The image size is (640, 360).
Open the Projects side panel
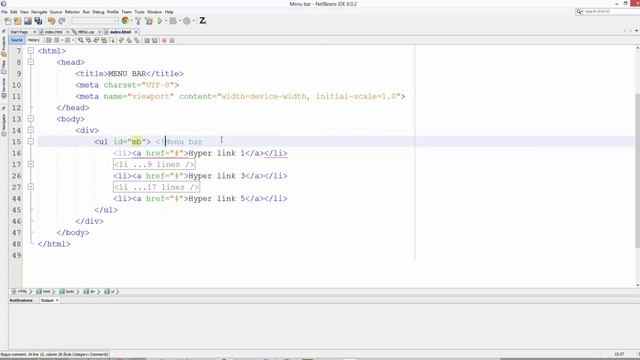(4, 46)
